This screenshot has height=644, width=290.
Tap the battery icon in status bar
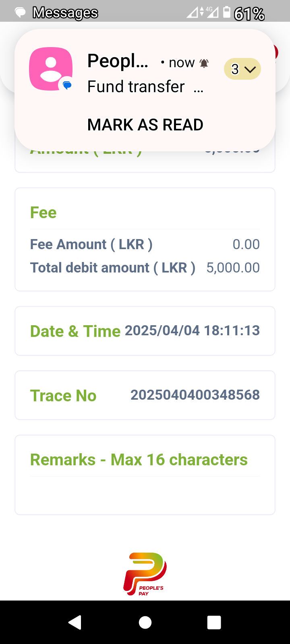[x=227, y=12]
